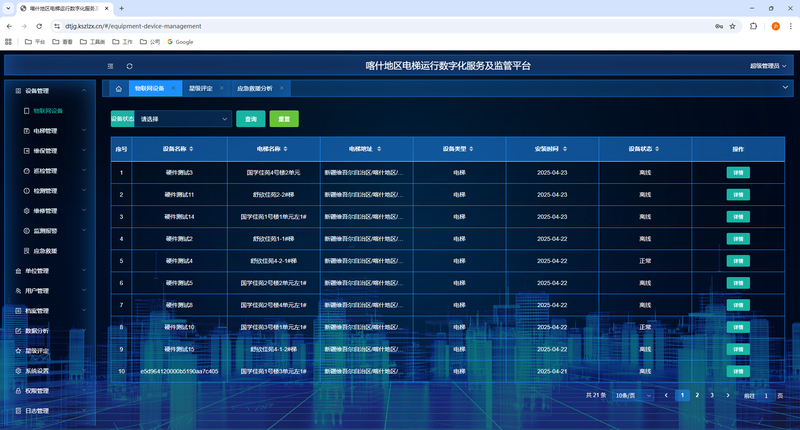
Task: Switch to the 星级评定 tab
Action: coord(200,88)
